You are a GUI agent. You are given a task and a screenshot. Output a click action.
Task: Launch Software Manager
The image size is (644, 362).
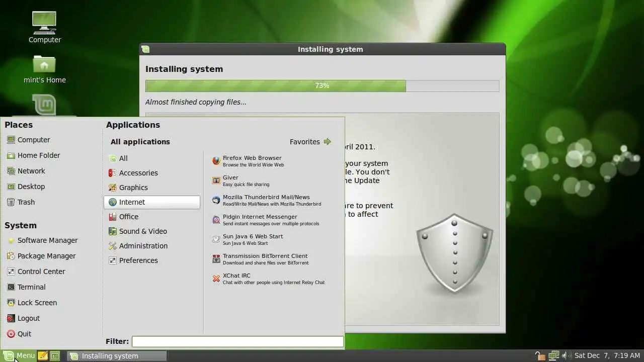coord(42,240)
